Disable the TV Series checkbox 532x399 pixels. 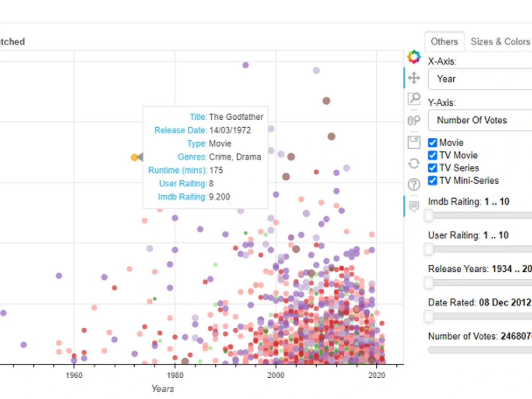433,168
